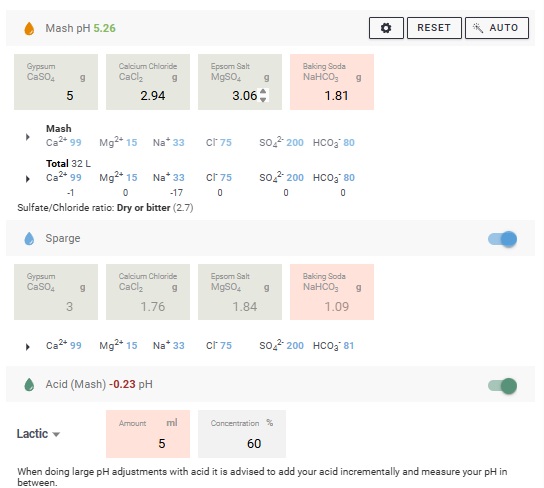The image size is (544, 488).
Task: Open water settings gear button
Action: point(386,28)
